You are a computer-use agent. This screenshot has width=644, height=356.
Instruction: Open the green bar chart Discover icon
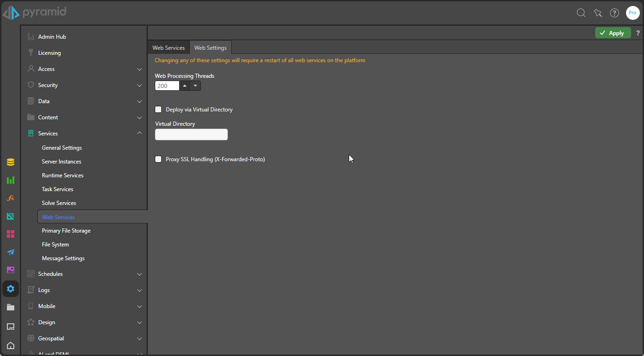coord(10,180)
